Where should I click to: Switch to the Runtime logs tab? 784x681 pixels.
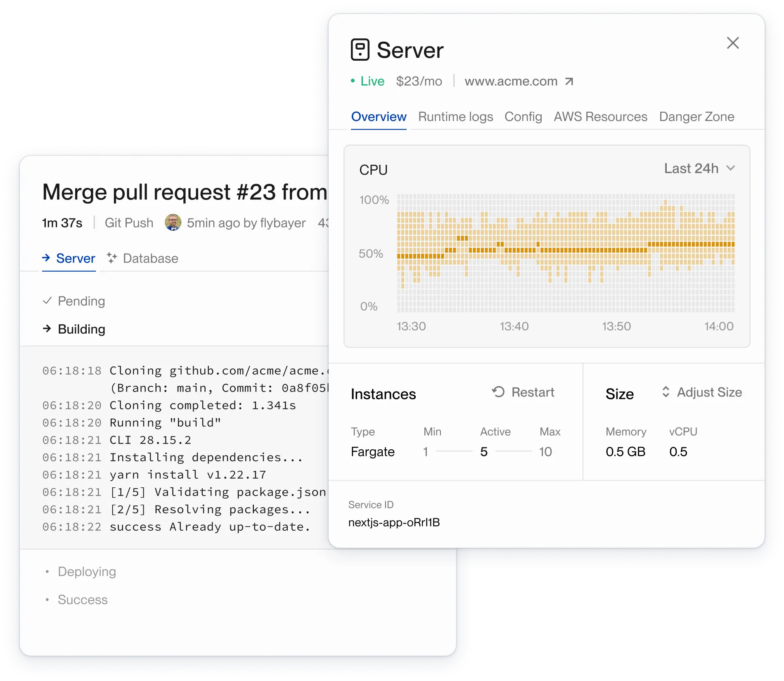click(455, 117)
